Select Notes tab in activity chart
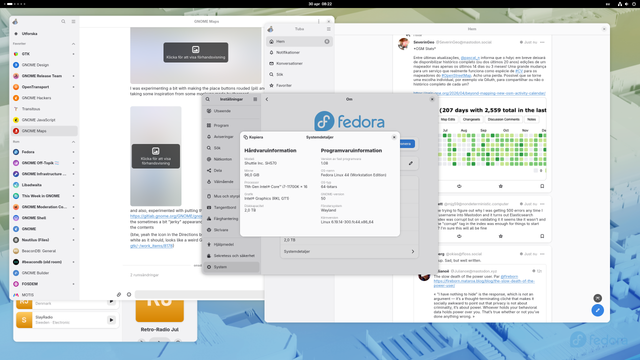Screen dimensions: 640x360 pos(531,120)
